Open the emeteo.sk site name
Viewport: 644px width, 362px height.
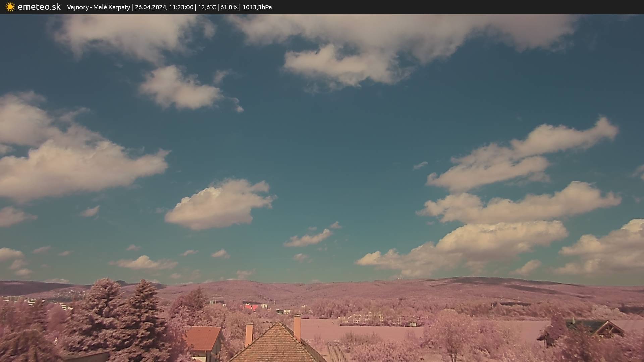39,7
